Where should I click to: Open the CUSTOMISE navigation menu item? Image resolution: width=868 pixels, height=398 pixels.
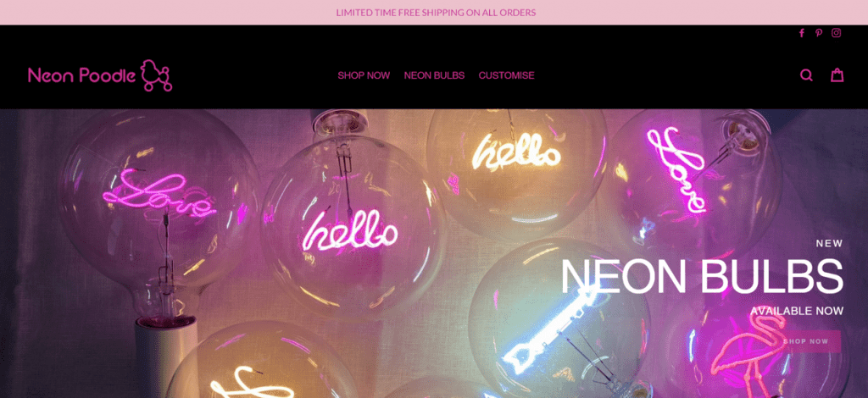[507, 75]
